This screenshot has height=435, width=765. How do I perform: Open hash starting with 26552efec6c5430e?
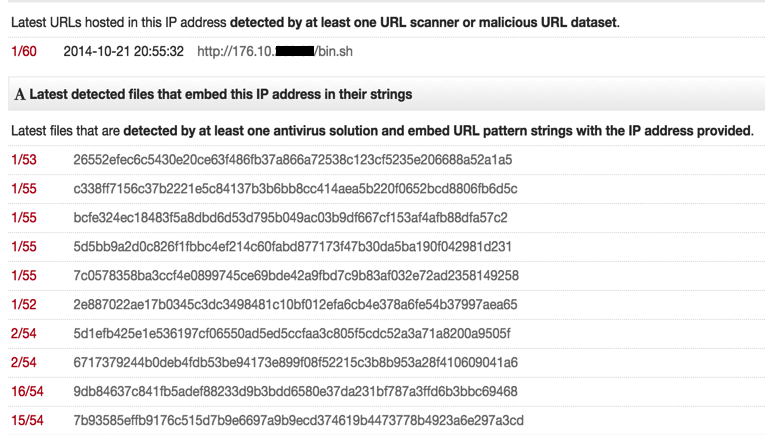293,160
